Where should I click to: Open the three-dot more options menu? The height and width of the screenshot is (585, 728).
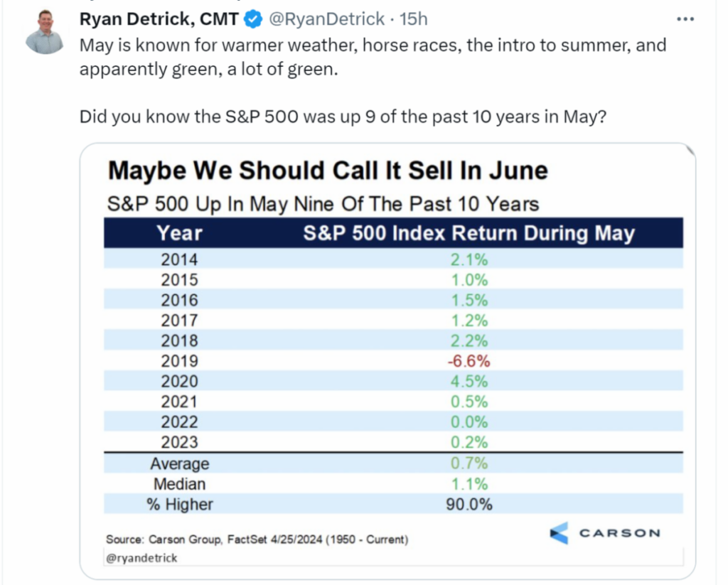coord(685,19)
